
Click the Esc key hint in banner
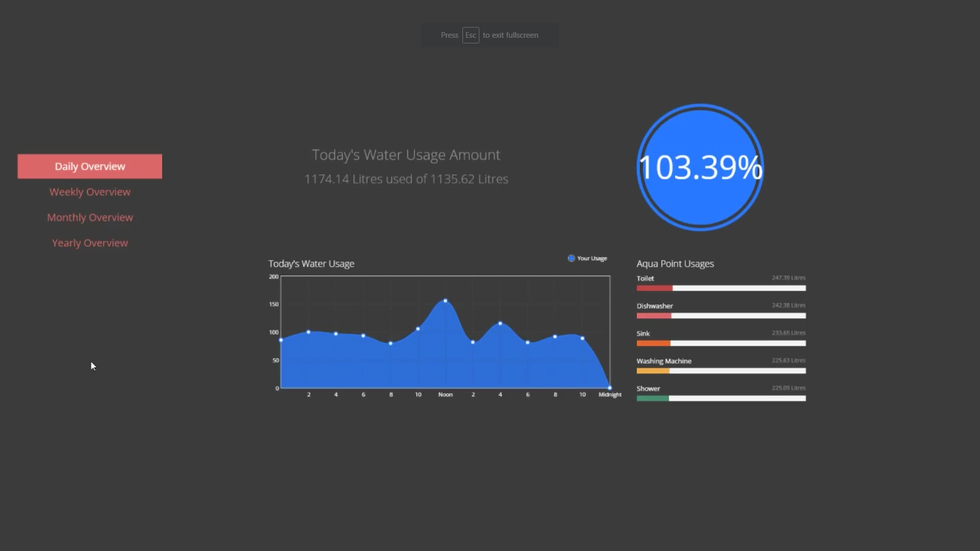pyautogui.click(x=471, y=35)
